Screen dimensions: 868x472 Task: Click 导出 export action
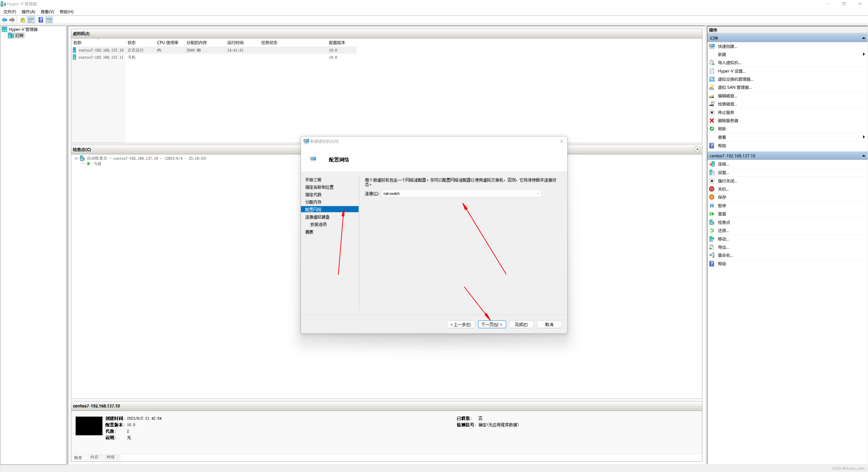723,247
